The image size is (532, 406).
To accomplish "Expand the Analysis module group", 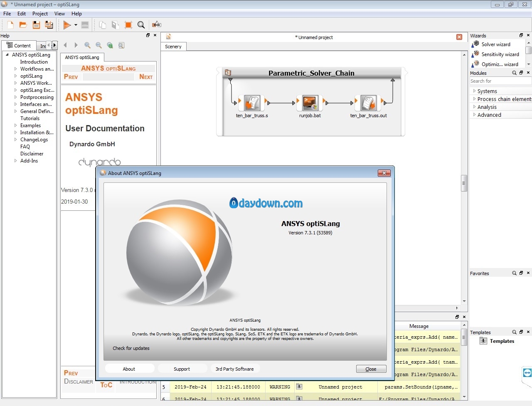I will pyautogui.click(x=474, y=107).
